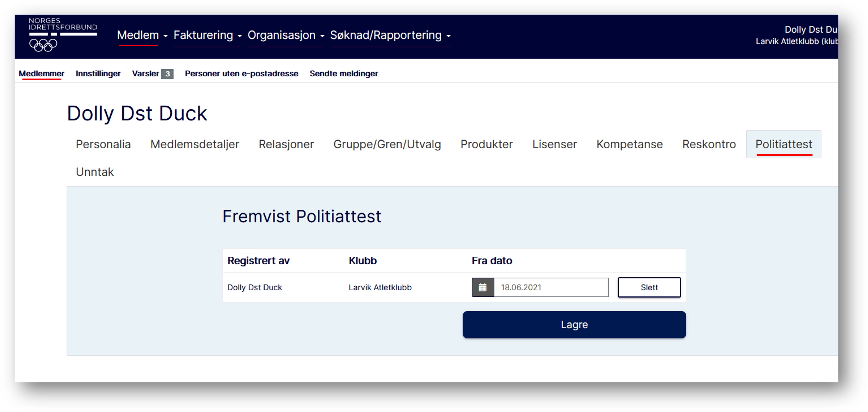868x412 pixels.
Task: Click the Larvik Atletklubb table cell
Action: point(380,287)
